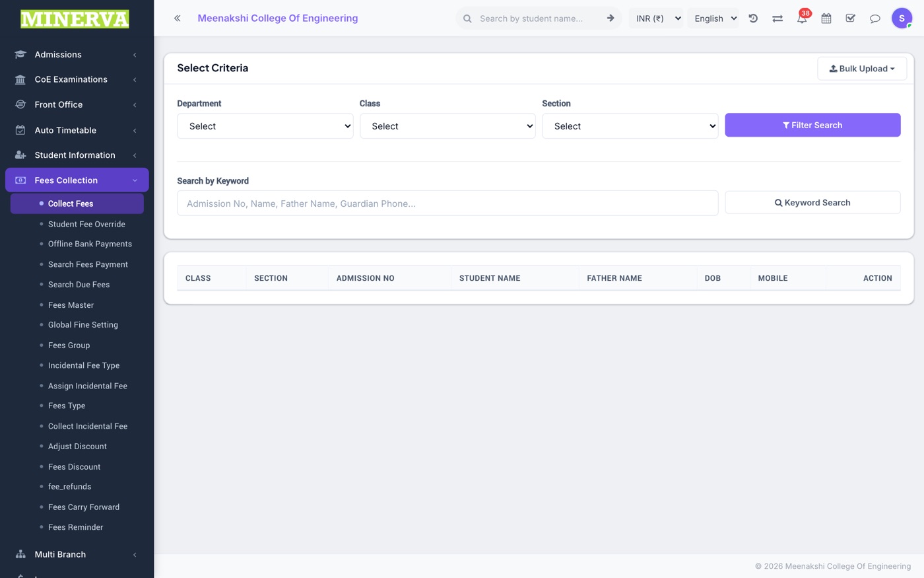Click CoE Examinations building icon
924x578 pixels.
(x=20, y=79)
